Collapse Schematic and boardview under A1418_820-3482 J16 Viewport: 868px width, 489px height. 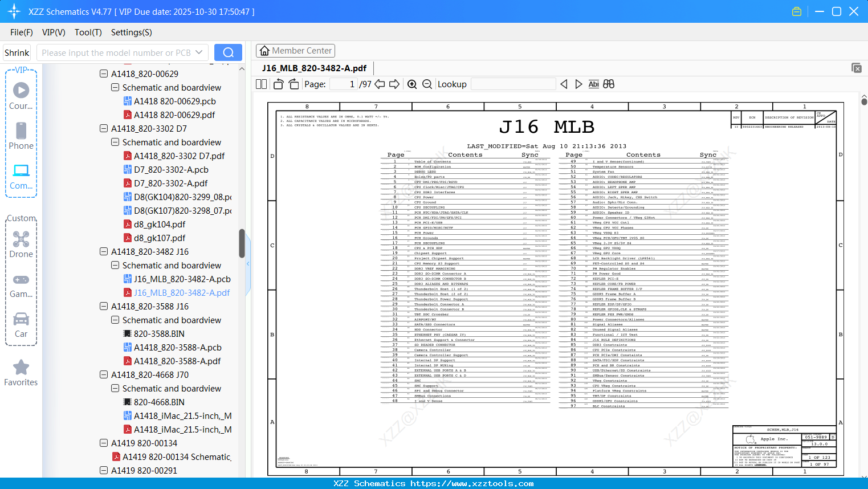click(115, 265)
